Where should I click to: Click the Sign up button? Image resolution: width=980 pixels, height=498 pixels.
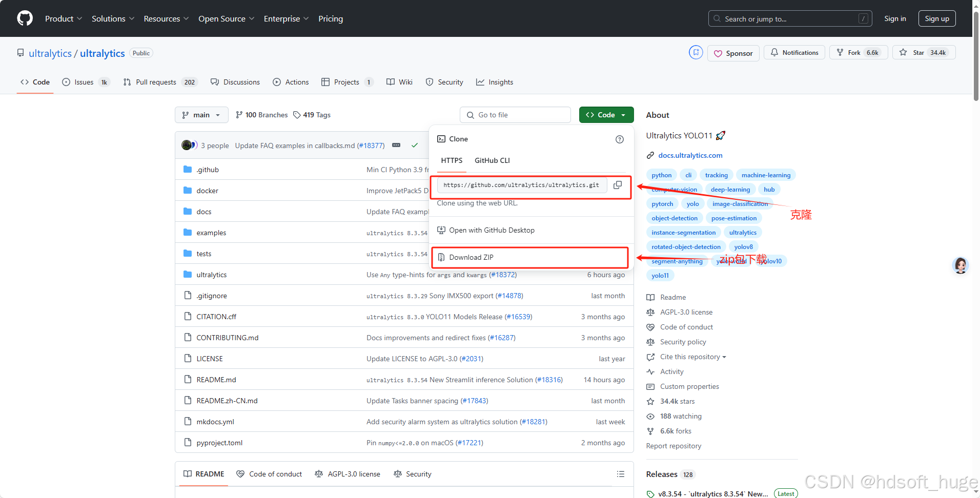(x=937, y=18)
